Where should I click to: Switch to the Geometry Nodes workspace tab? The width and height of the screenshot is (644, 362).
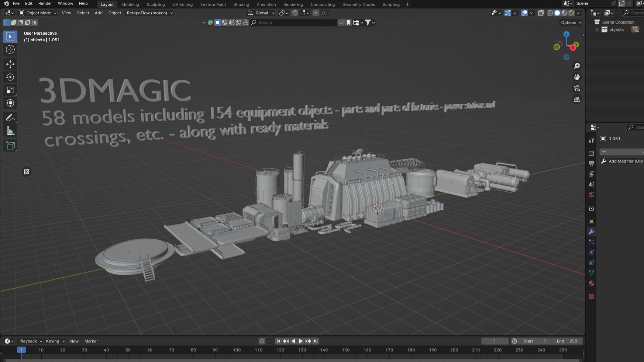coord(358,4)
